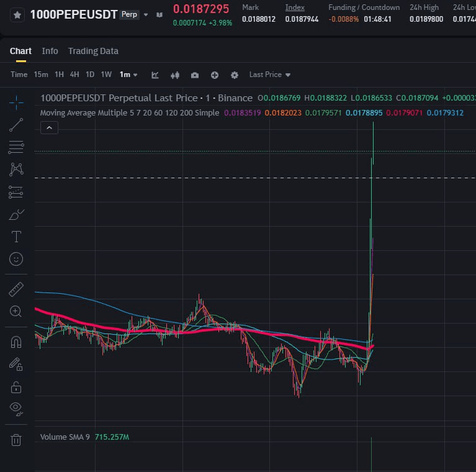Image resolution: width=476 pixels, height=472 pixels.
Task: Open the Last Price dropdown
Action: tap(270, 75)
